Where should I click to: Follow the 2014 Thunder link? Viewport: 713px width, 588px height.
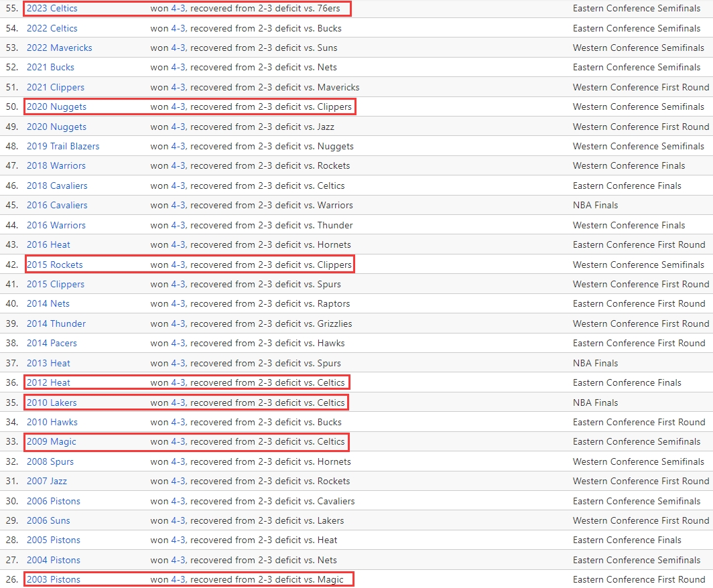[56, 324]
